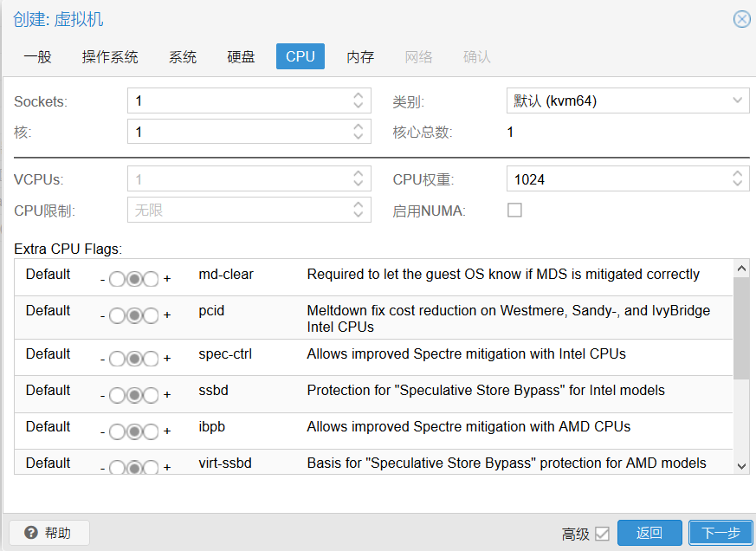Open the 操作系统 tab

[110, 57]
